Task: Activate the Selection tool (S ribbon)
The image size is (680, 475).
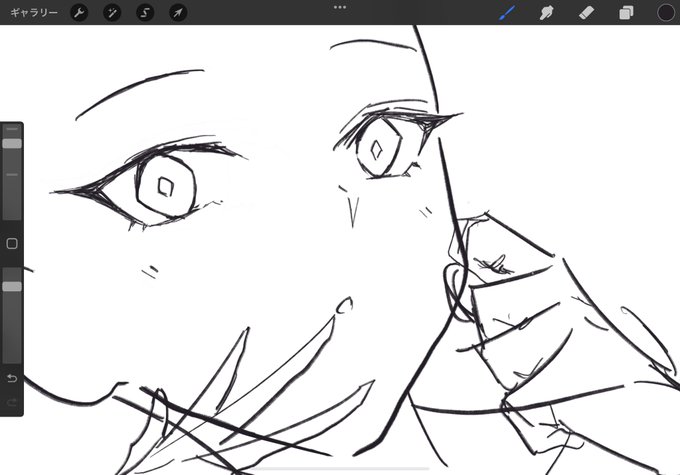Action: (x=145, y=13)
